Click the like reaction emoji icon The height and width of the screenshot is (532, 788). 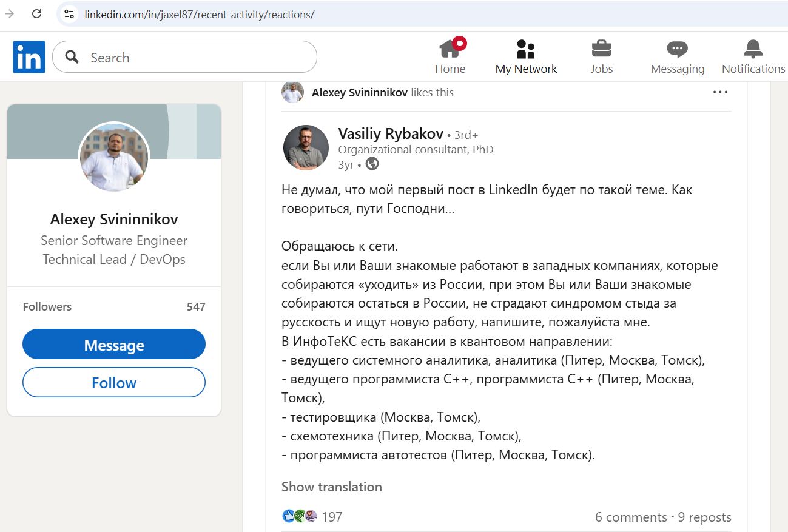coord(288,516)
